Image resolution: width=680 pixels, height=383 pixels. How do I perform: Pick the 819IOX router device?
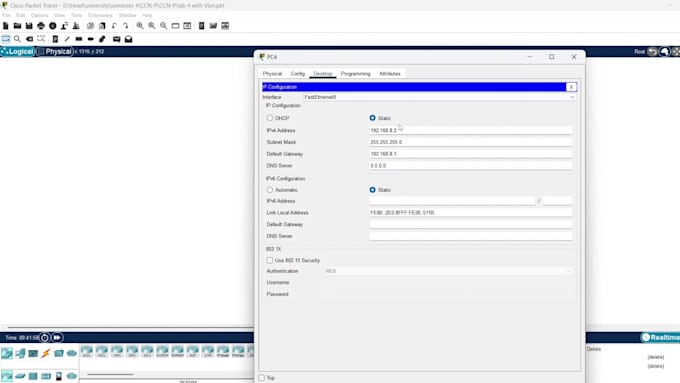162,351
